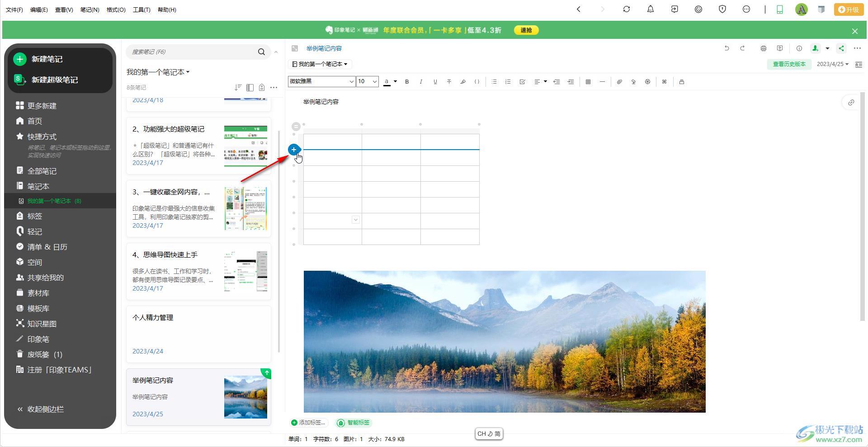This screenshot has width=868, height=447.
Task: Open the 笔记(N) menu
Action: [x=90, y=9]
